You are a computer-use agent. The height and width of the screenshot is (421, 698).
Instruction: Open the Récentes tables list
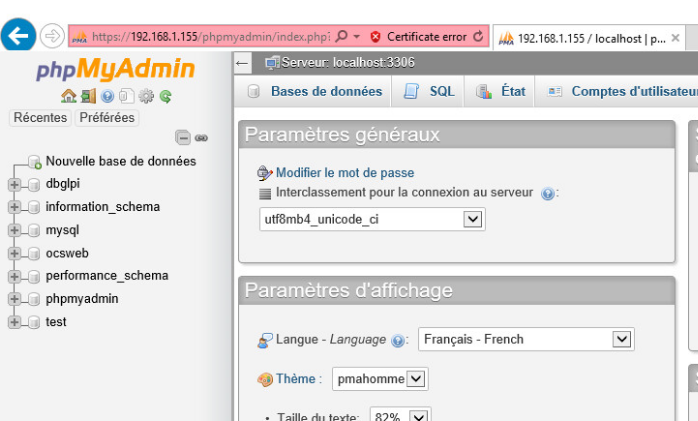pyautogui.click(x=40, y=117)
